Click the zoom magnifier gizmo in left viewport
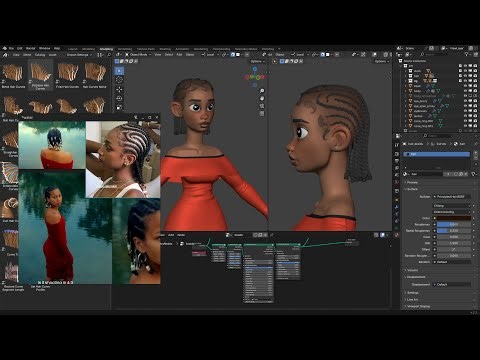 pos(262,91)
